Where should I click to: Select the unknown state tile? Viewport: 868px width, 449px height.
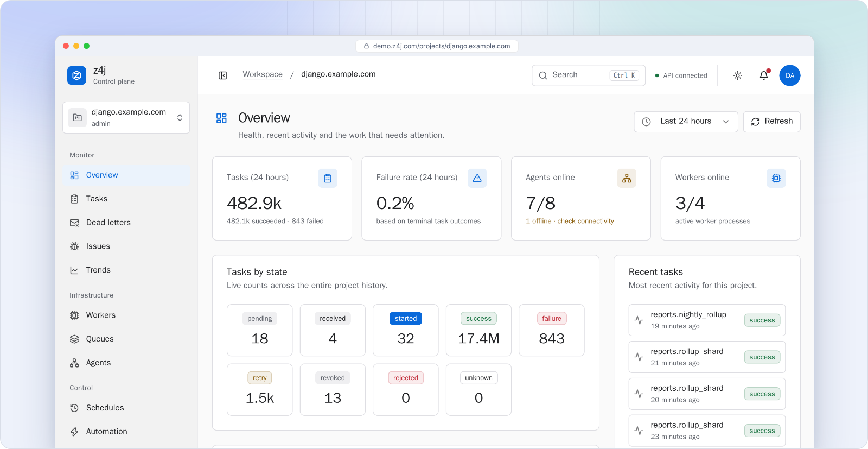pyautogui.click(x=478, y=390)
